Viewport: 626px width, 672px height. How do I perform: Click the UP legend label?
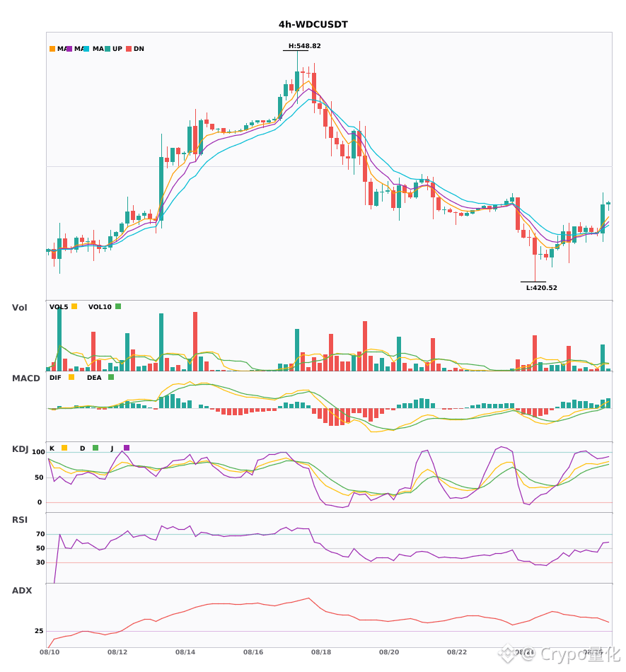(x=117, y=49)
